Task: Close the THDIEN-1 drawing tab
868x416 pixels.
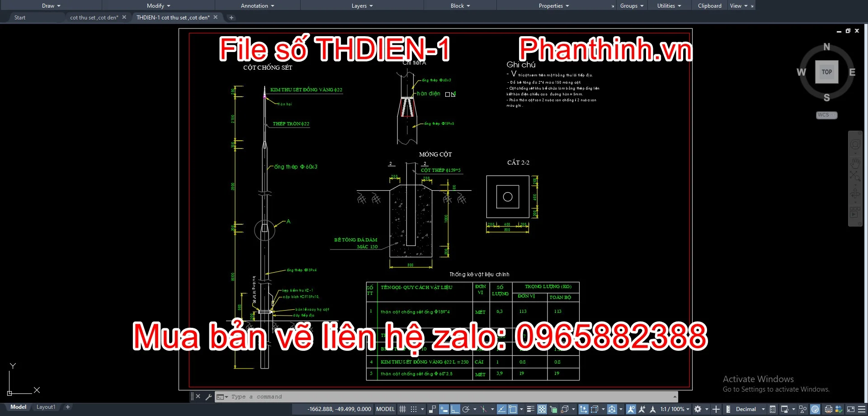Action: point(216,17)
